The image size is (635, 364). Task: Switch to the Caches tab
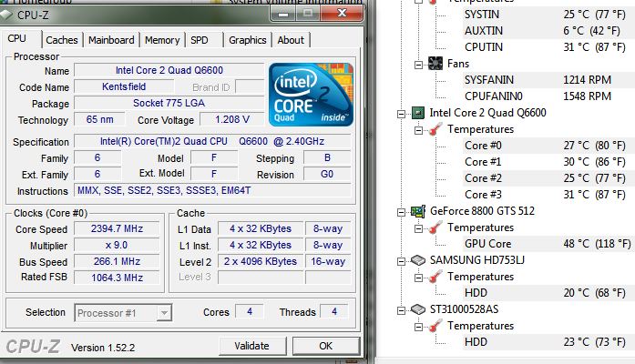click(x=62, y=40)
